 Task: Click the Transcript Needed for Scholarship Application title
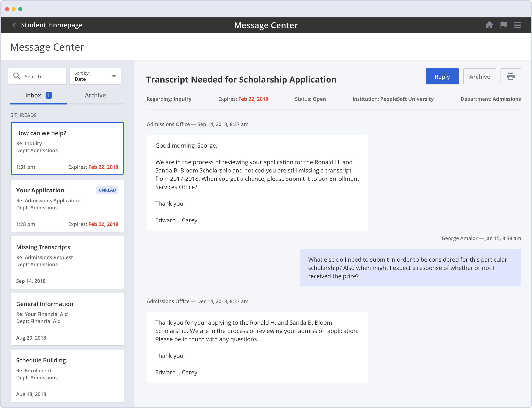(241, 79)
